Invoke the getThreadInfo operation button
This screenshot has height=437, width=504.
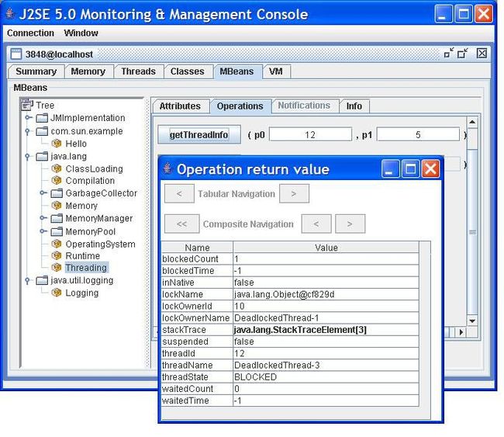coord(199,134)
